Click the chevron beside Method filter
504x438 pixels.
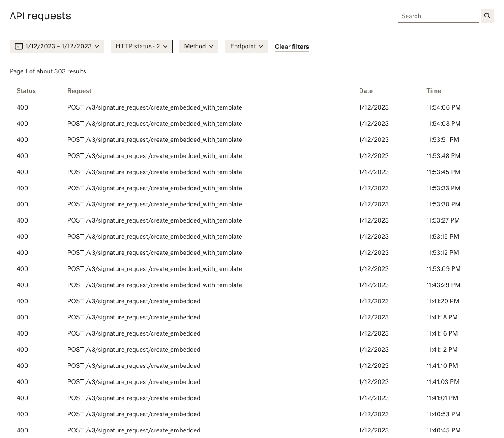pyautogui.click(x=210, y=46)
